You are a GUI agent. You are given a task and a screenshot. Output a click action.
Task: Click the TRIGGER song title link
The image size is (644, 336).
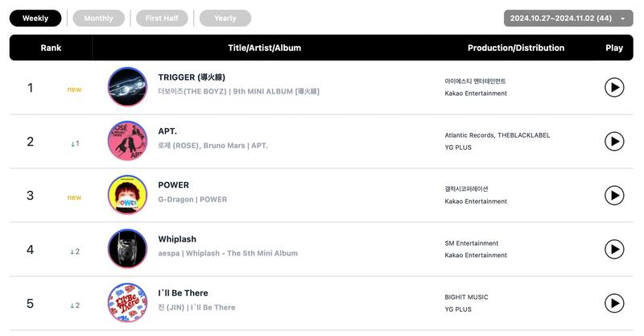192,77
